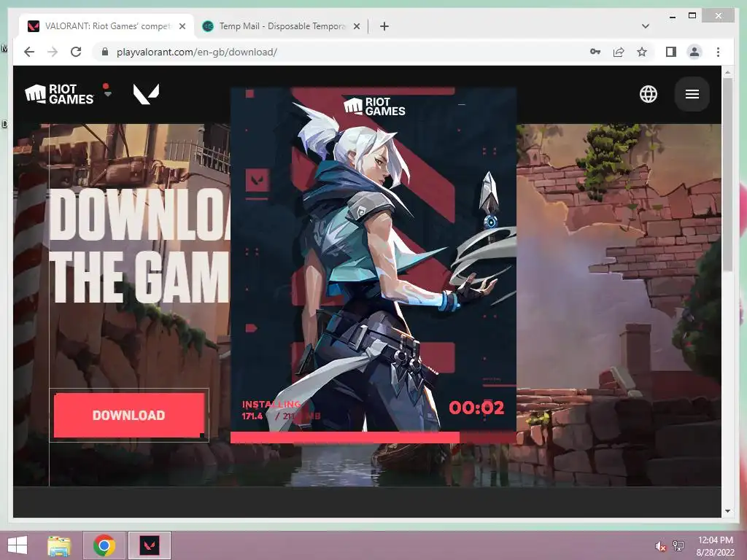
Task: Minimize the Chrome window
Action: pos(672,16)
